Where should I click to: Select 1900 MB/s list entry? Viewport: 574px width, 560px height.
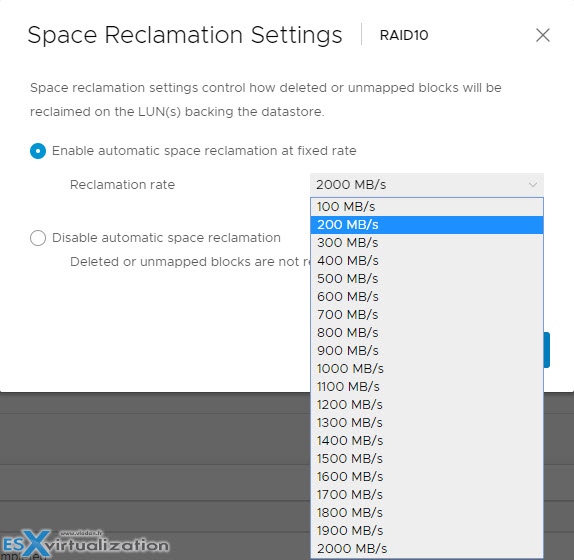click(427, 531)
